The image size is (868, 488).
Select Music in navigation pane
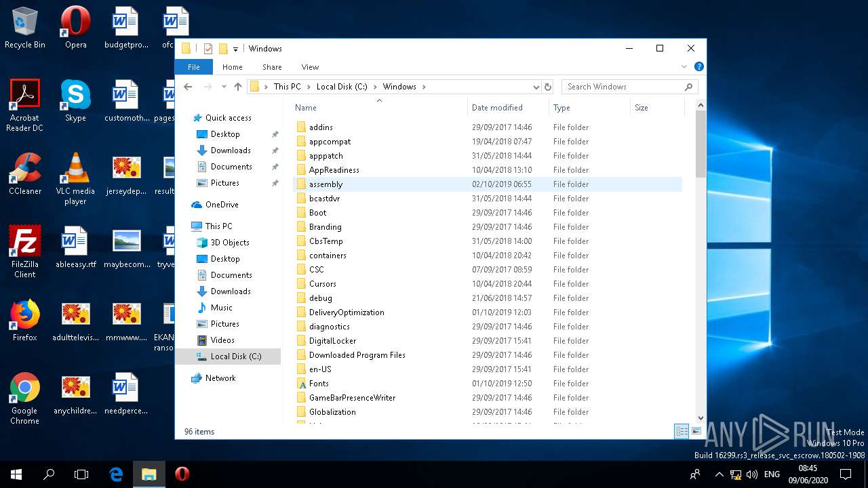pos(221,308)
